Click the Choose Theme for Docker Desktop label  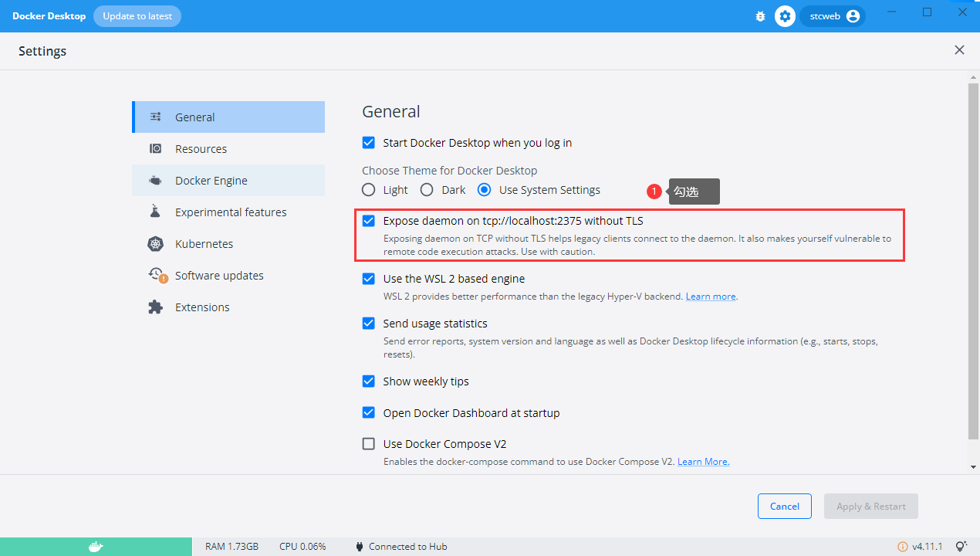[x=450, y=171]
